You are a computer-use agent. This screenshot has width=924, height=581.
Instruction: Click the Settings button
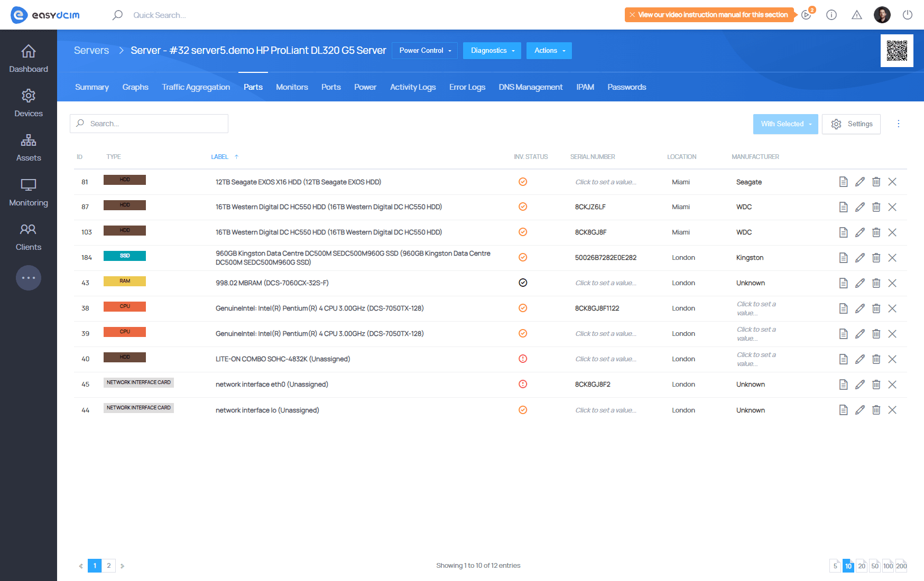pyautogui.click(x=851, y=124)
